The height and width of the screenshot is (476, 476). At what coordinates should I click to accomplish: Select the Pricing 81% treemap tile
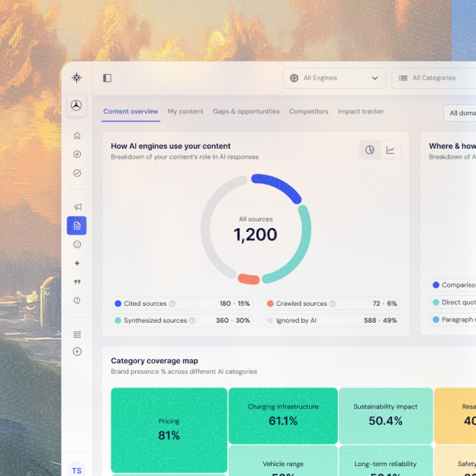(x=169, y=430)
